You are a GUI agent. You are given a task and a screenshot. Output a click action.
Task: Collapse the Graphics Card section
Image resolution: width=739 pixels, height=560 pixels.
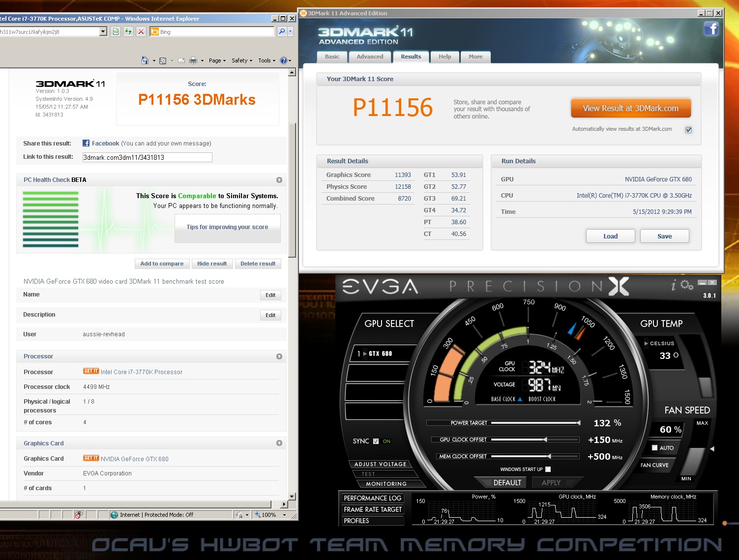[279, 443]
